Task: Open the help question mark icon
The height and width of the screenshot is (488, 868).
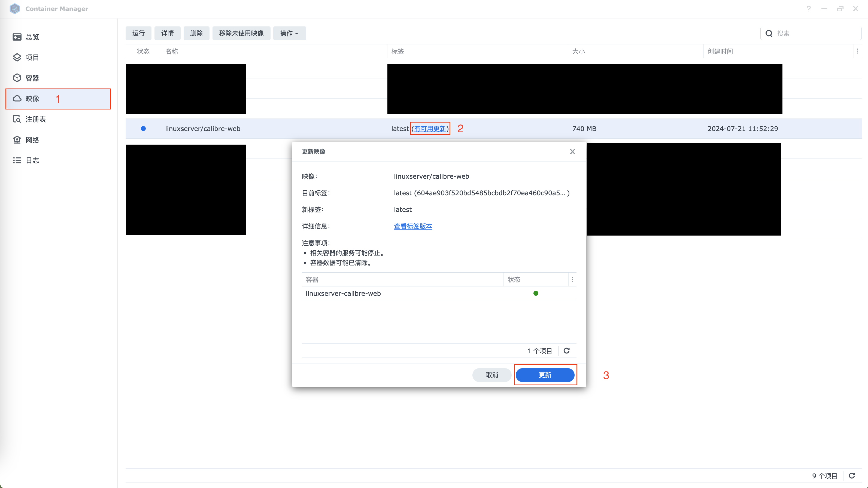Action: click(x=809, y=9)
